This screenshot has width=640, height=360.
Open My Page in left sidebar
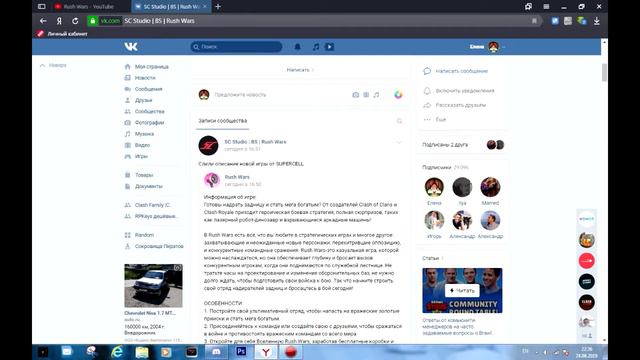pos(151,67)
